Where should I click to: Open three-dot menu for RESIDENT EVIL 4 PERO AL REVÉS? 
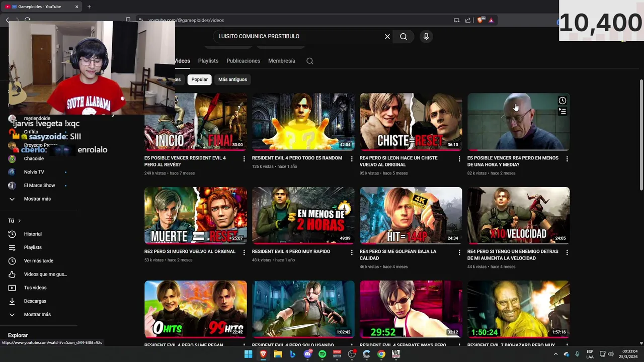(244, 159)
